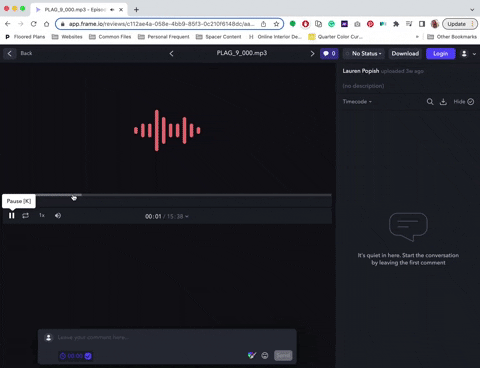Open the No Status dropdown
The height and width of the screenshot is (368, 480).
[364, 53]
